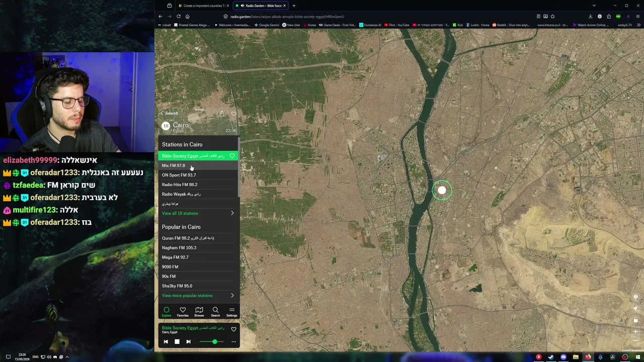This screenshot has height=362, width=644.
Task: Open the list all tabs dropdown
Action: [594, 6]
